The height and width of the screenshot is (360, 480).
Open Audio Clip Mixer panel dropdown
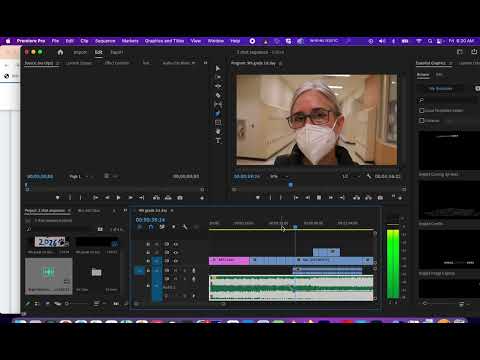coord(194,63)
